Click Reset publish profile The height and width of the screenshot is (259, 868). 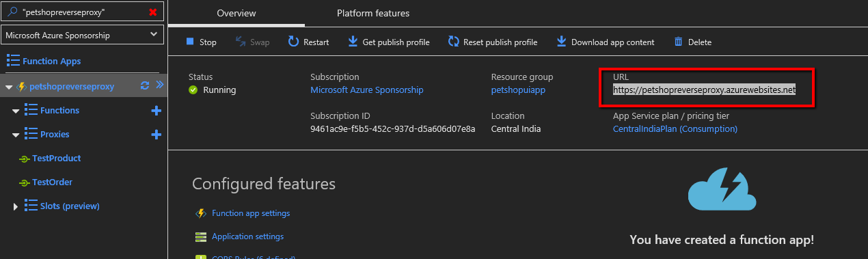(x=492, y=42)
